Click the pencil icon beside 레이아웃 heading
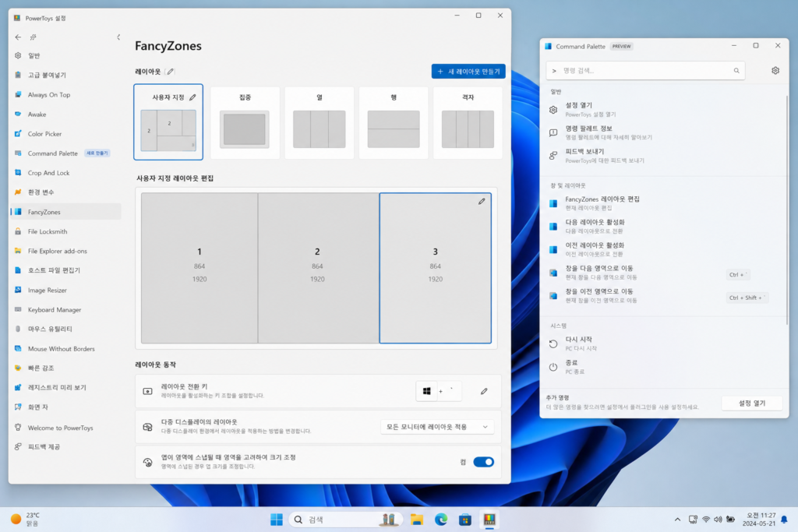Image resolution: width=798 pixels, height=532 pixels. (x=171, y=72)
